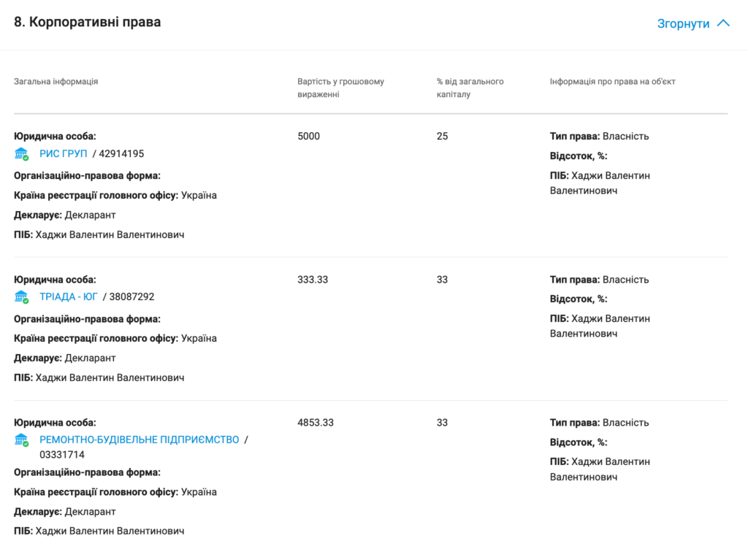Open the ТРІАДА - ЮГ company link
The width and height of the screenshot is (748, 560).
point(69,296)
